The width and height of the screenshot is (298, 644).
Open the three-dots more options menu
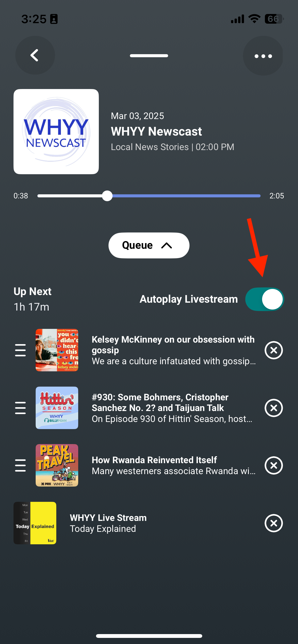click(x=263, y=56)
